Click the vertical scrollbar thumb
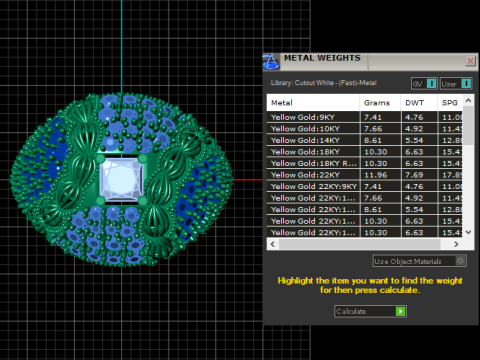The width and height of the screenshot is (480, 360). click(x=468, y=125)
